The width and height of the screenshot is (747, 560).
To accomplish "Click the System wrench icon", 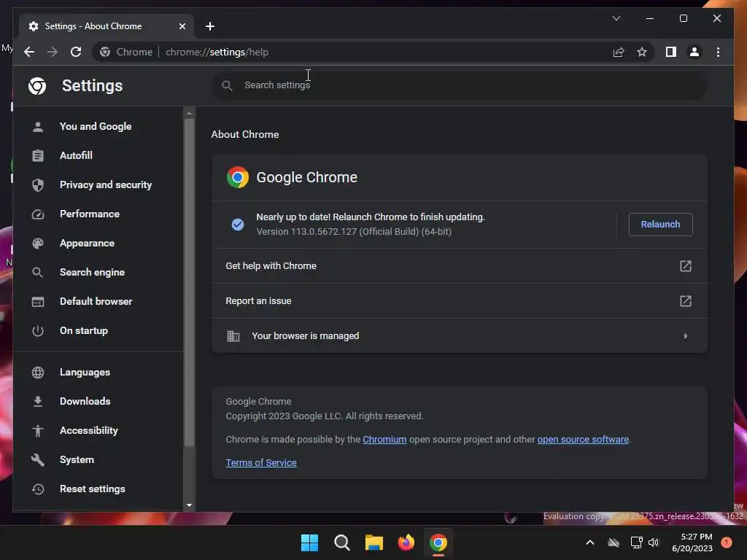I will (x=38, y=459).
